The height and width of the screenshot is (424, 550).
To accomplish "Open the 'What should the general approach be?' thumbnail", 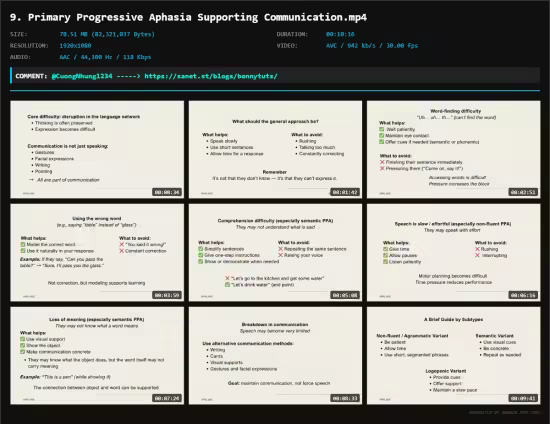I will tap(275, 149).
